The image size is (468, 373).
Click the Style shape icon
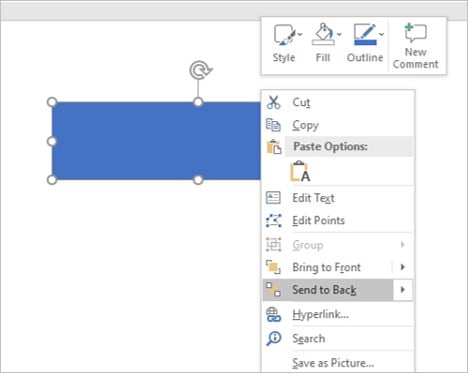tap(284, 34)
